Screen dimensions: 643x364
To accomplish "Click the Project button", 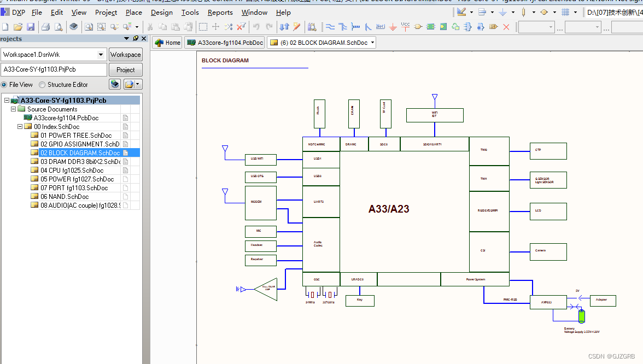I will pos(125,69).
